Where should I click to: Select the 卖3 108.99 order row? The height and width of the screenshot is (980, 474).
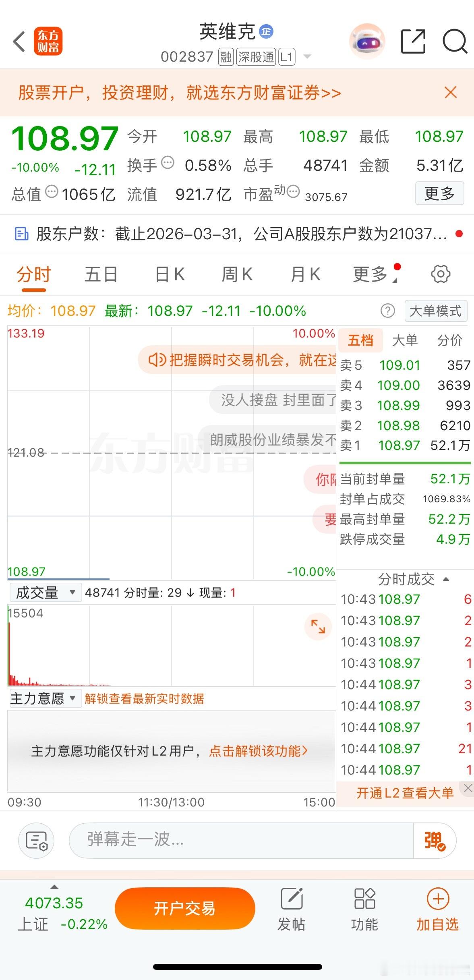click(405, 406)
